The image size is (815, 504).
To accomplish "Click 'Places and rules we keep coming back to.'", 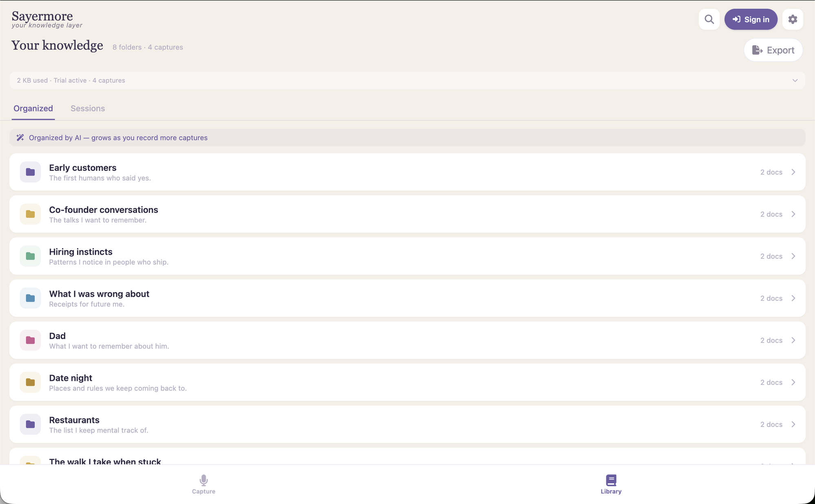I will [x=118, y=388].
